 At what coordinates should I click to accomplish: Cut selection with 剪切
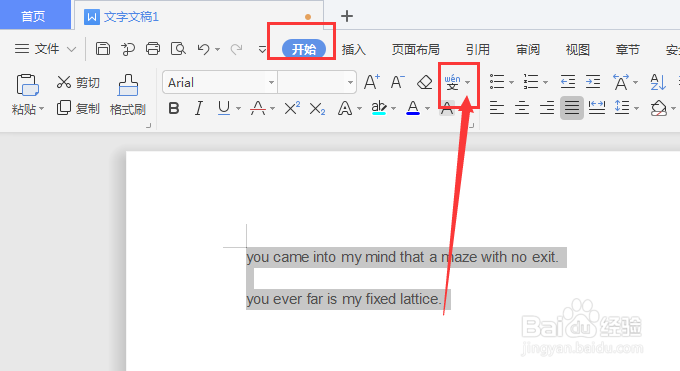pos(78,82)
